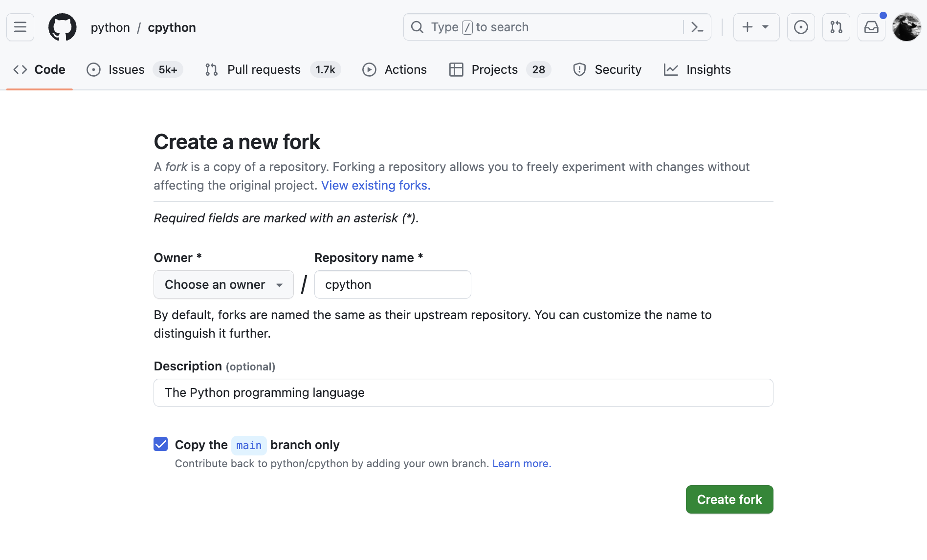Click into the Description text field
Viewport: 927px width, 560px height.
click(463, 393)
